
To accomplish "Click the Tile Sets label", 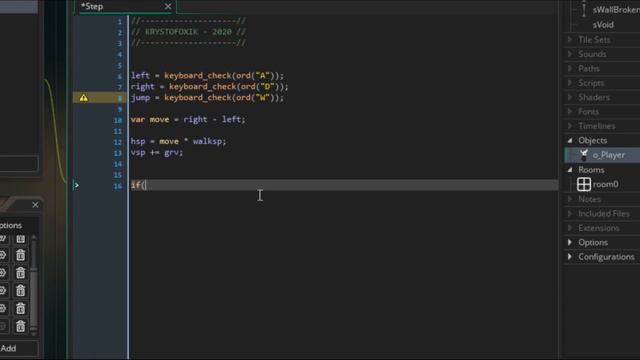I will pos(594,40).
